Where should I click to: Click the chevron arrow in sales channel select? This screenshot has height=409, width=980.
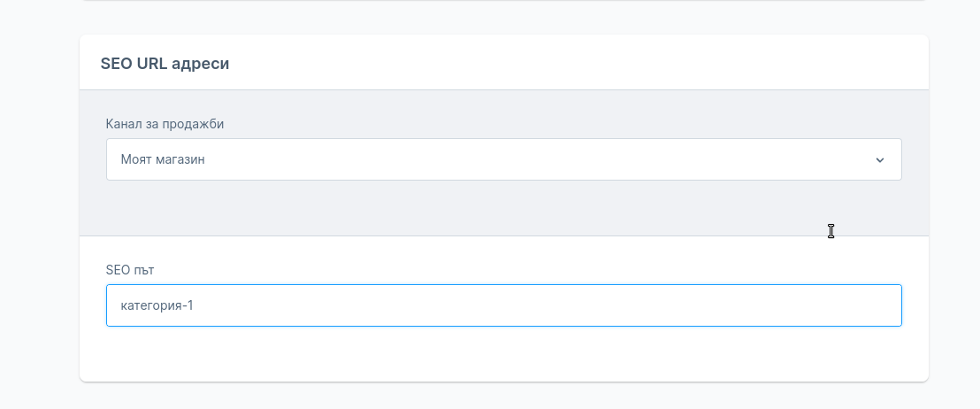879,160
